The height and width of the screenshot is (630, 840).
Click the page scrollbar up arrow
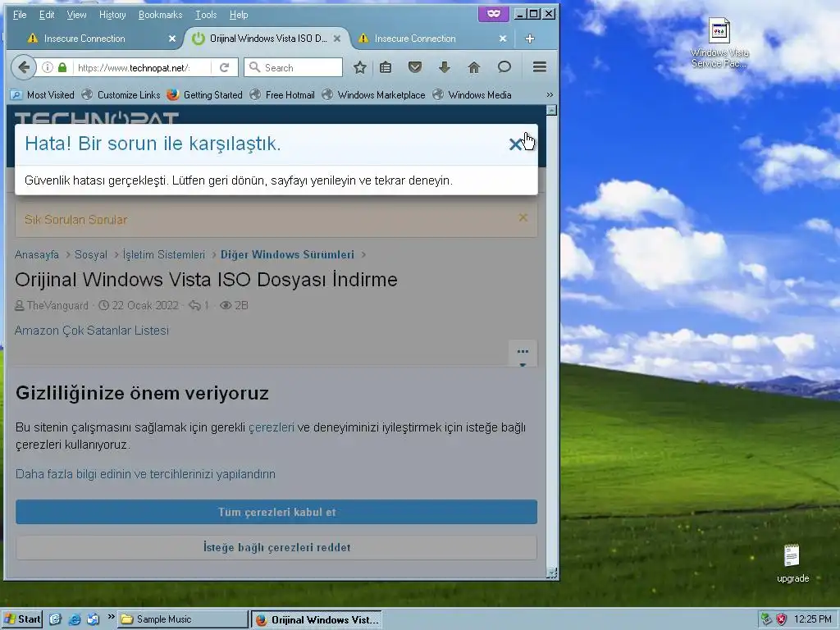tap(551, 111)
